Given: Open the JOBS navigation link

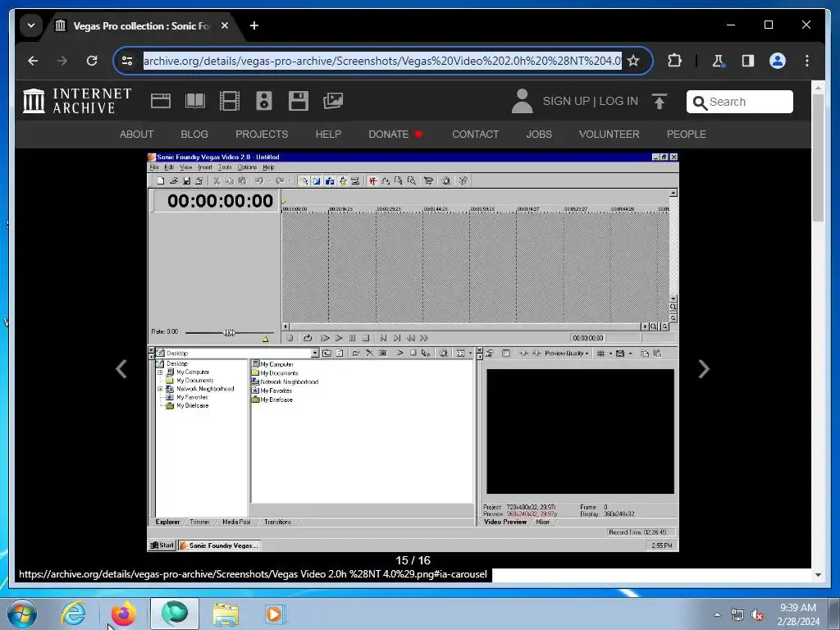Looking at the screenshot, I should point(539,135).
